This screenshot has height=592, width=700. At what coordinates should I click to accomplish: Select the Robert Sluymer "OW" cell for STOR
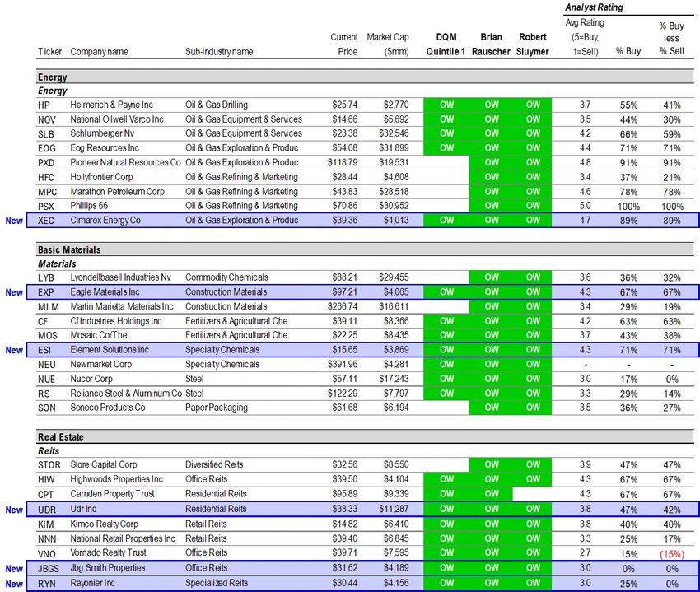click(x=533, y=464)
